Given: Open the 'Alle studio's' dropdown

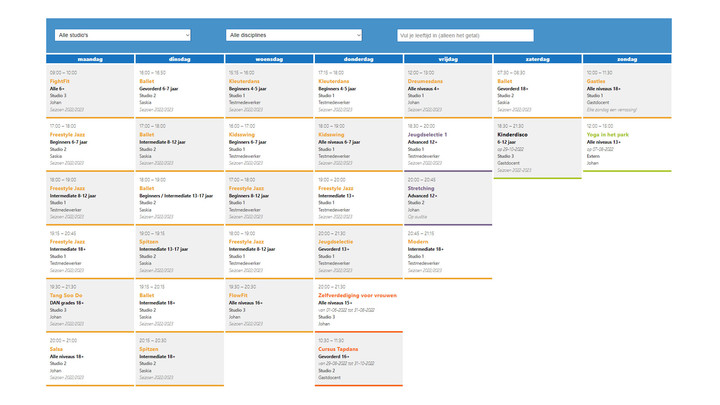Looking at the screenshot, I should 123,35.
